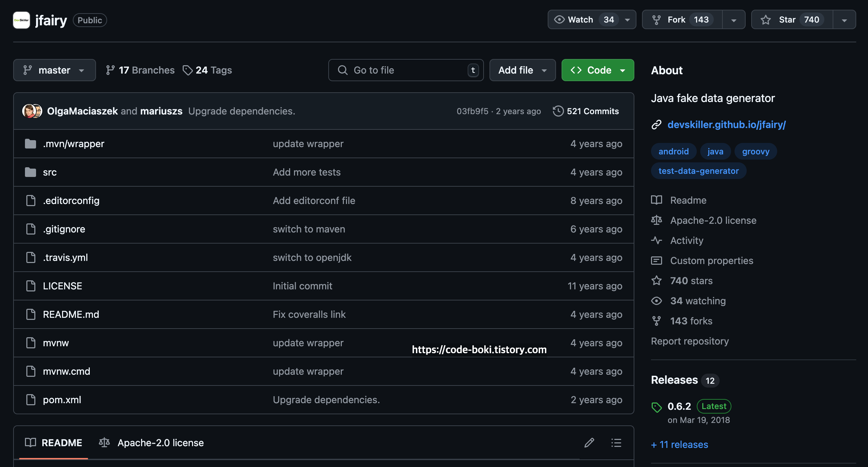The height and width of the screenshot is (467, 868).
Task: Expand the Star lists dropdown arrow
Action: coord(844,20)
